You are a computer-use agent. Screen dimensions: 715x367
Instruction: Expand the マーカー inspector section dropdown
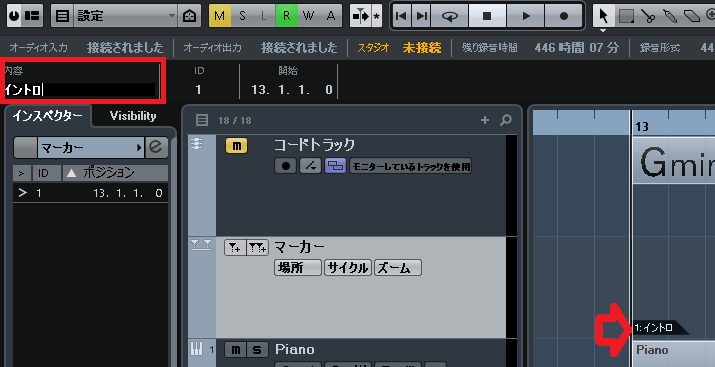coord(91,148)
